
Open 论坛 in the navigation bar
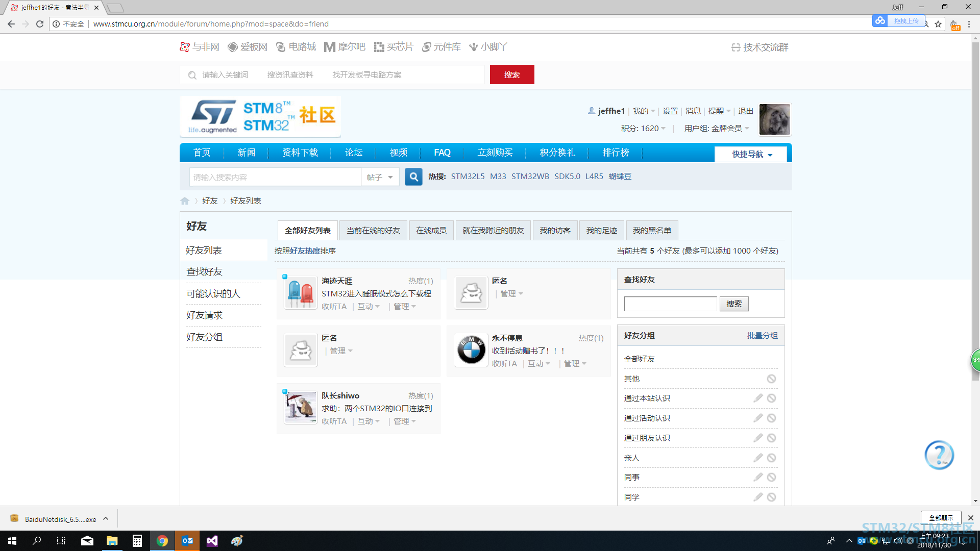tap(354, 153)
